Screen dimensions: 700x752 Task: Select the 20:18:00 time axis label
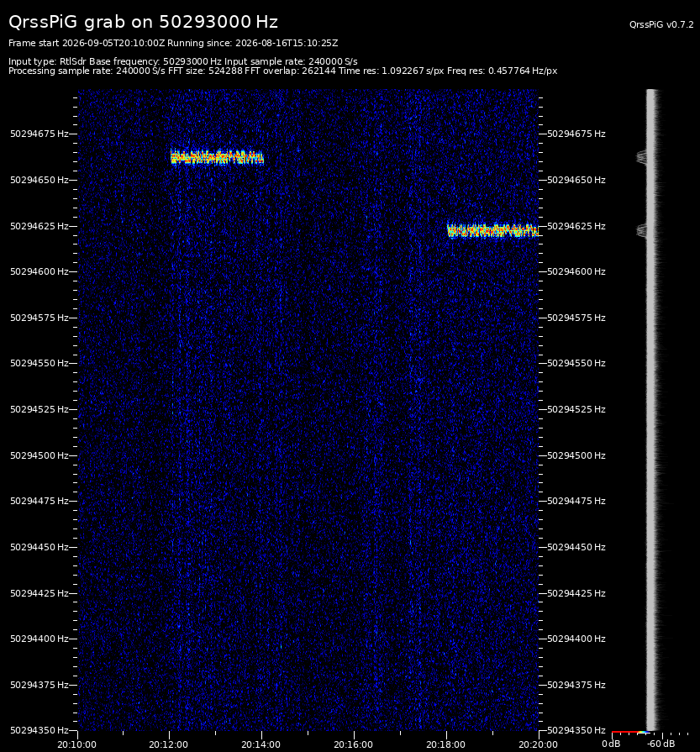pos(445,744)
